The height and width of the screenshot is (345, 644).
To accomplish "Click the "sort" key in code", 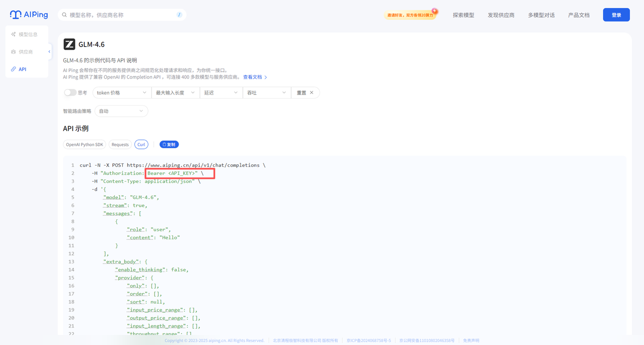I will tap(137, 302).
